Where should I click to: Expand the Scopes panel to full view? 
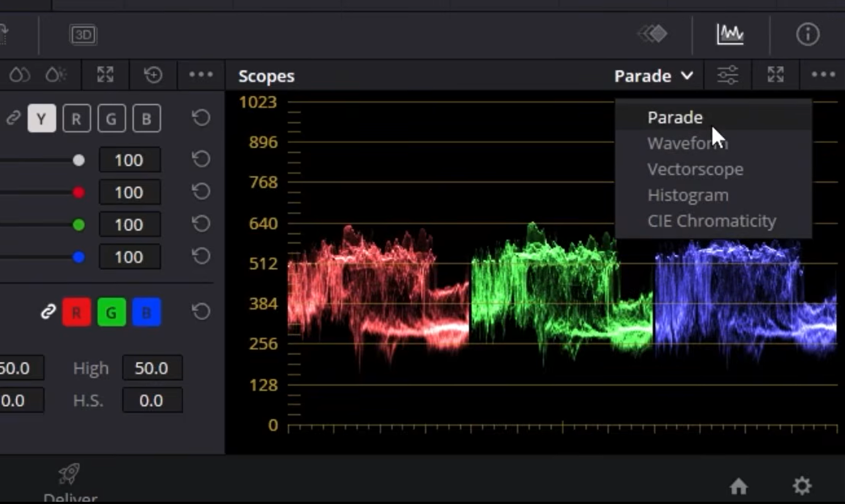coord(776,75)
